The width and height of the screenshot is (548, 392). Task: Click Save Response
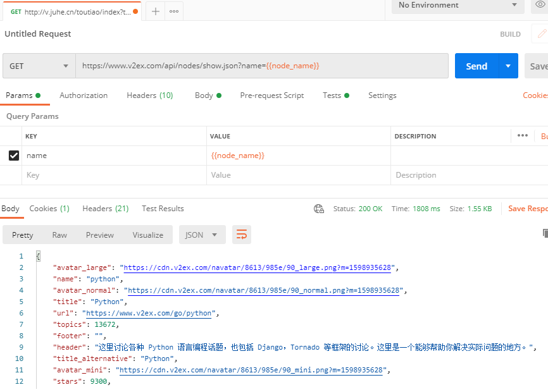tap(528, 209)
